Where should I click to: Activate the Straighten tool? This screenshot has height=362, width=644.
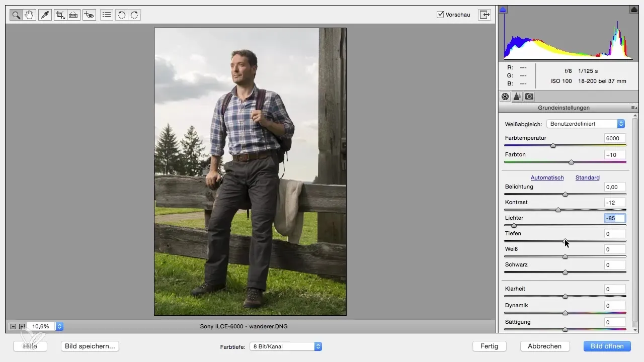click(74, 15)
